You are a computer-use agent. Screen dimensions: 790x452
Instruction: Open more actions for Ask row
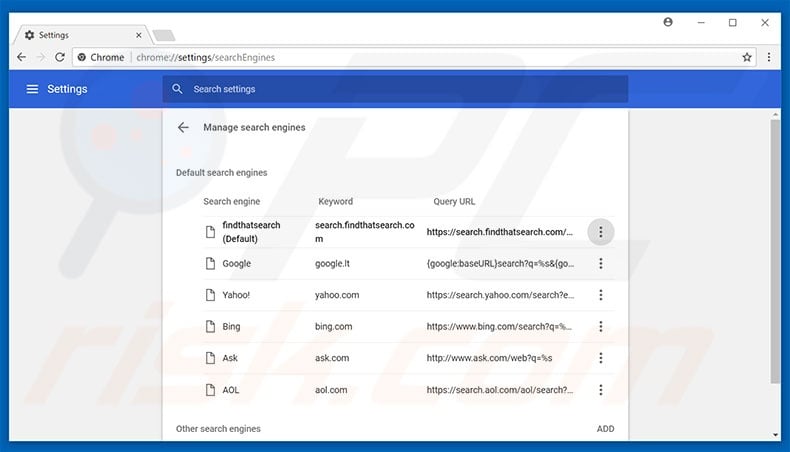pos(601,358)
